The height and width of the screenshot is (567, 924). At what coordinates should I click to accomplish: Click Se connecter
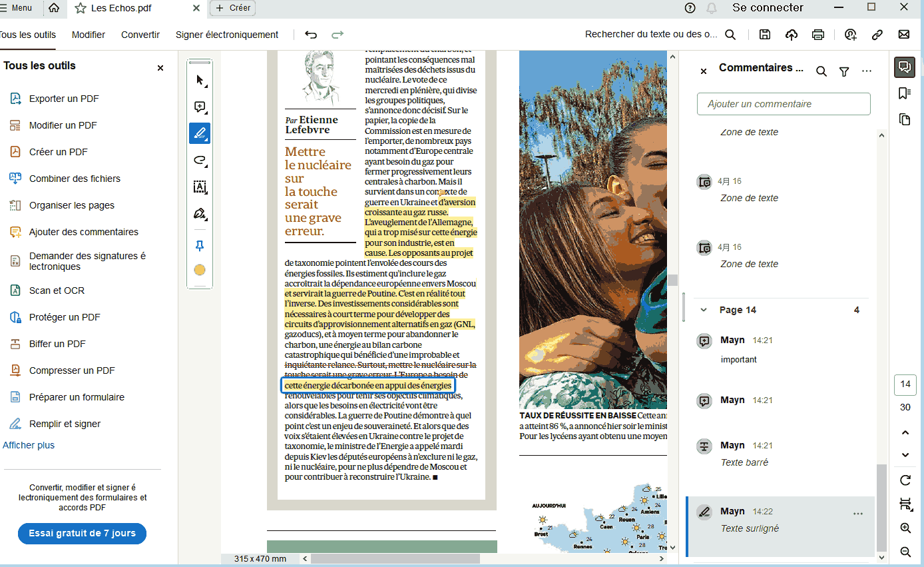[768, 8]
